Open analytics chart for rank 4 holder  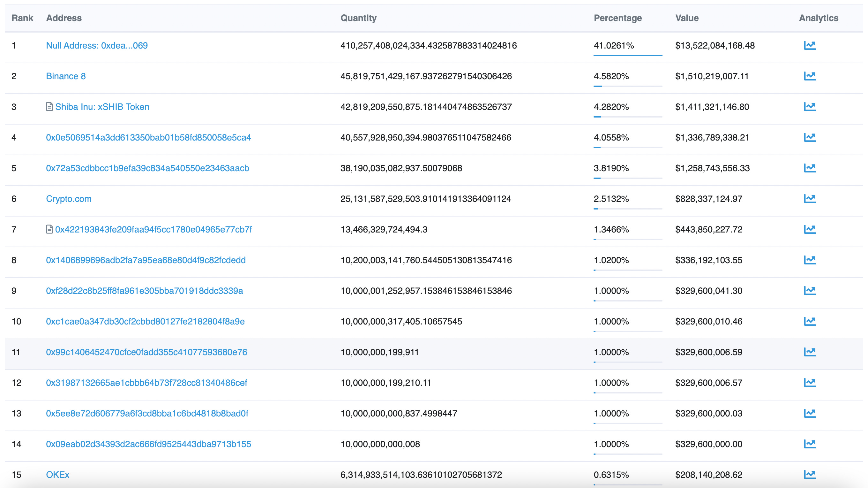tap(810, 137)
